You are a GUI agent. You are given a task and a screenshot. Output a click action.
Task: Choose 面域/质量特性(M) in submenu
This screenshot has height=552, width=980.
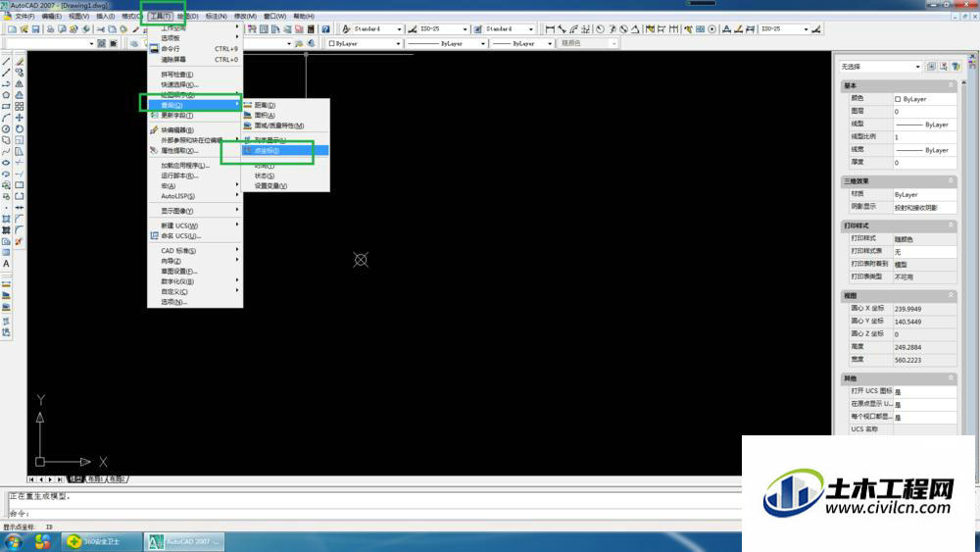(285, 125)
